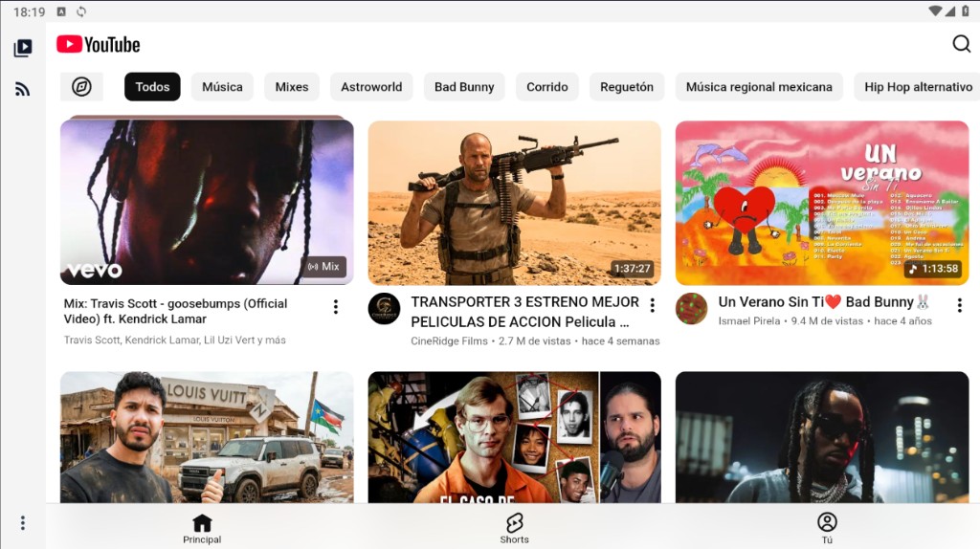Tap the status bar clock showing 18:19
The width and height of the screenshot is (980, 549).
[x=30, y=11]
